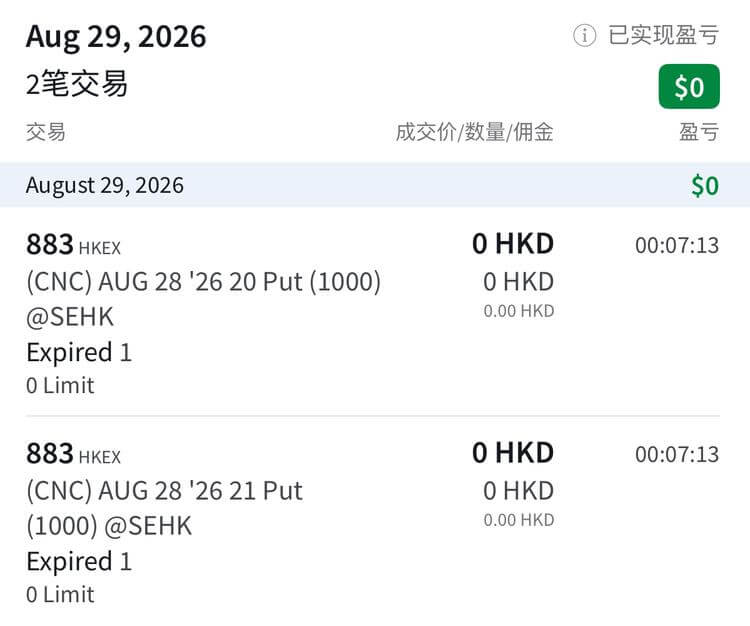Tap the info icon beside 已实现盈亏
Screen dimensions: 750x626
click(x=585, y=35)
